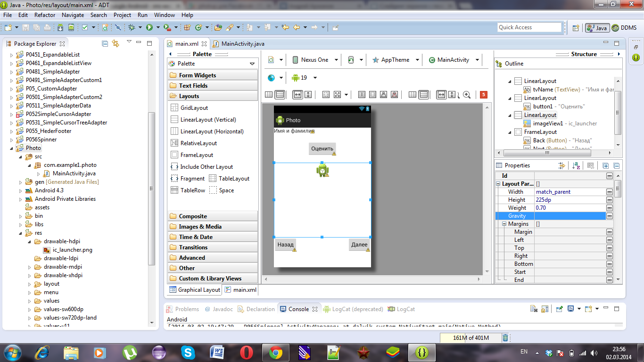Toggle Skip All Breakpoints

(x=118, y=28)
